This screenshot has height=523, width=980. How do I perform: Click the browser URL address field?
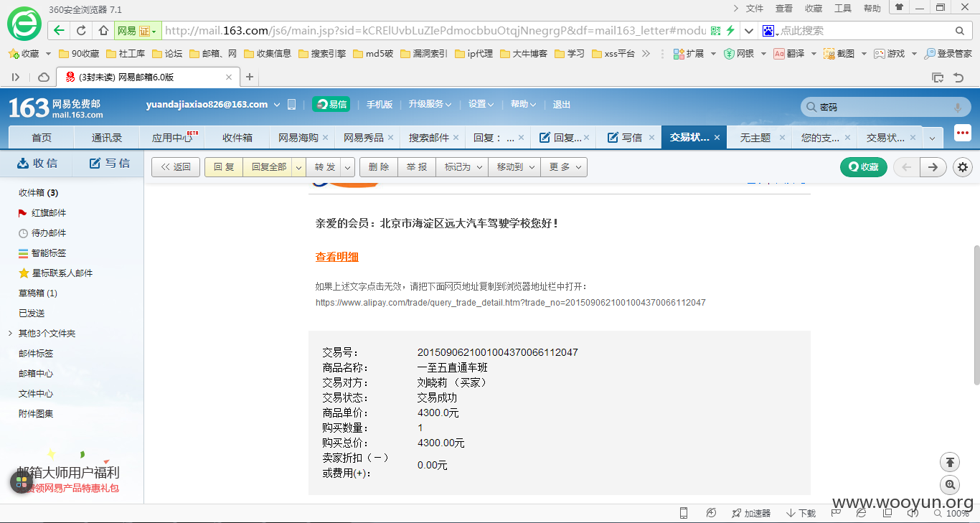pos(435,31)
